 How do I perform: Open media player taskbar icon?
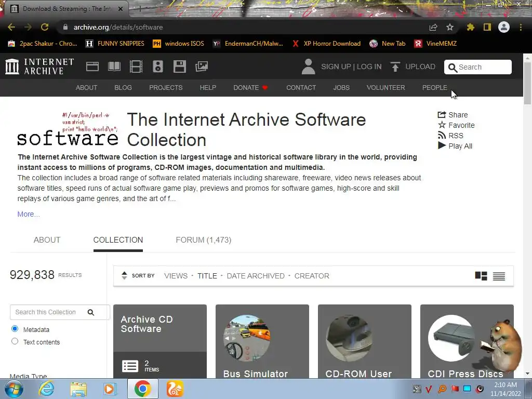point(110,389)
